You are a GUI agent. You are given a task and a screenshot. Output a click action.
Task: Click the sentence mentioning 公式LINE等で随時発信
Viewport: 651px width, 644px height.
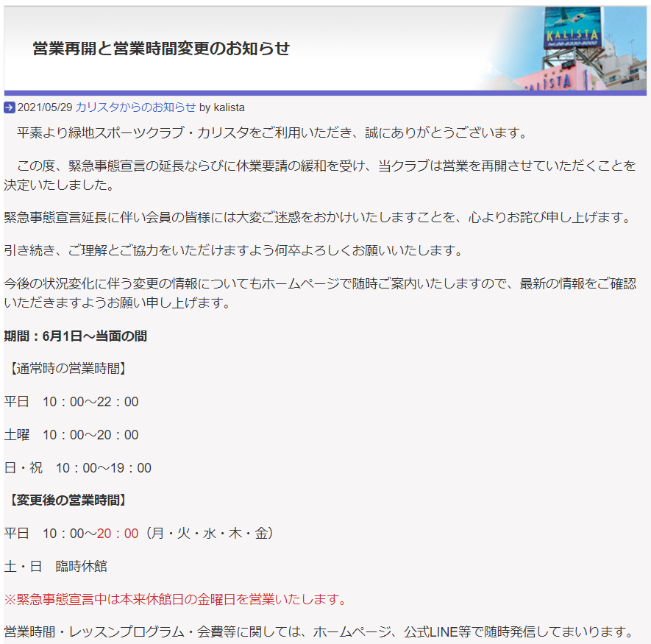click(319, 632)
